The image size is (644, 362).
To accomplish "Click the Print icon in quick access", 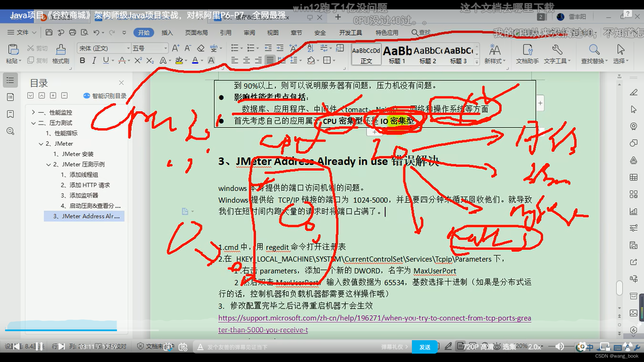I will pyautogui.click(x=72, y=33).
